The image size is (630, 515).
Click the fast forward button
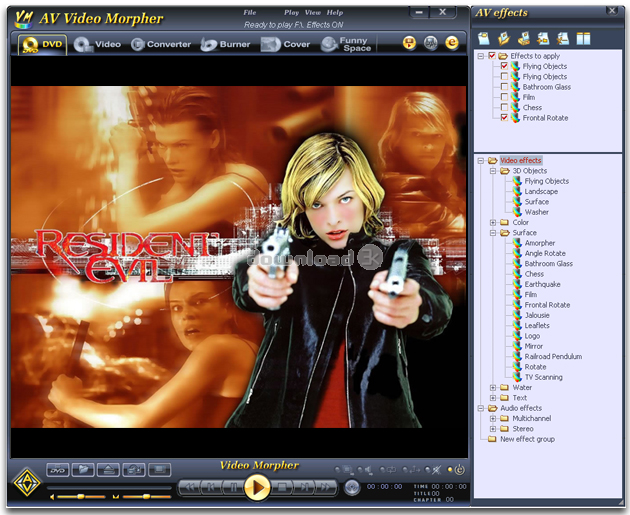point(325,488)
